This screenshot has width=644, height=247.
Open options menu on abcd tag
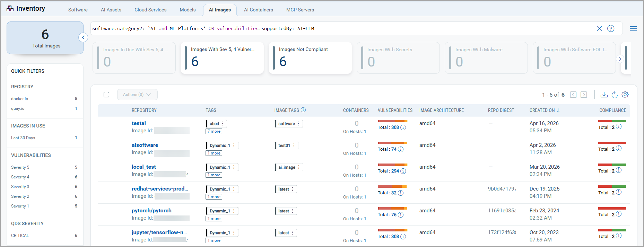tap(223, 124)
